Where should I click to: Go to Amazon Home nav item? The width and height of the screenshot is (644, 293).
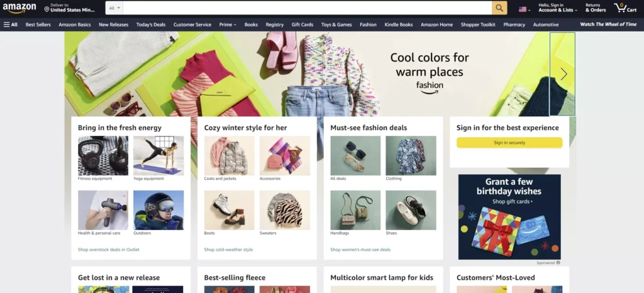(436, 25)
